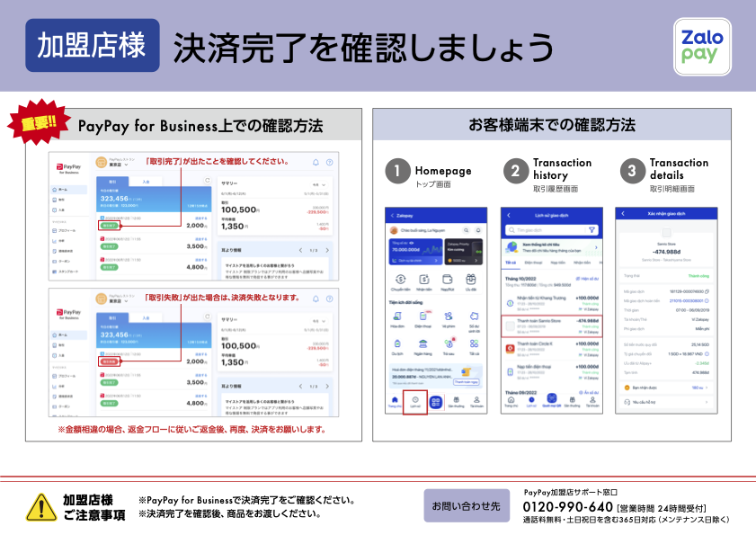
Task: Click 取引失敗 status badge in lower dashboard
Action: [x=109, y=361]
